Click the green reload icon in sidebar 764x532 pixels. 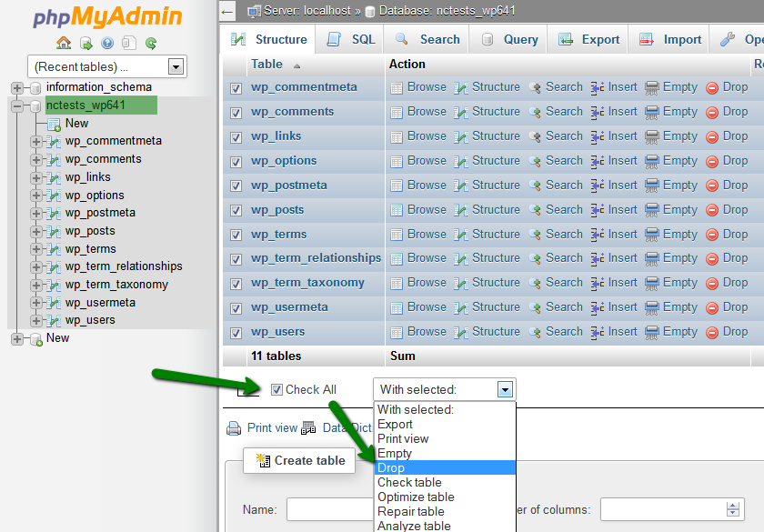click(x=151, y=43)
